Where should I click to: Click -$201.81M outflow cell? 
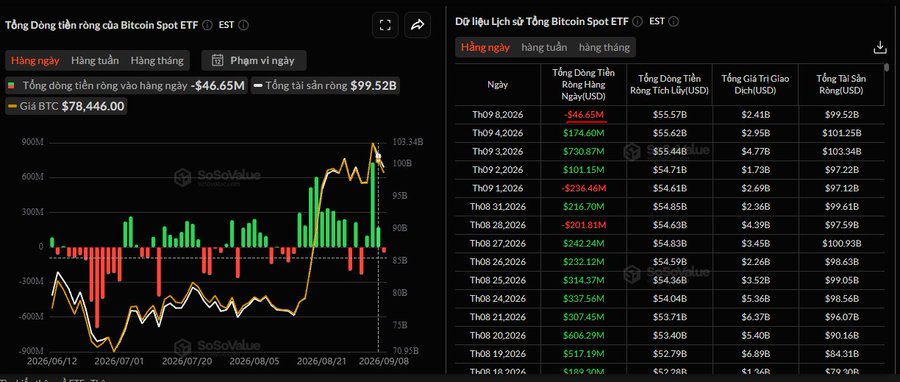pos(584,225)
